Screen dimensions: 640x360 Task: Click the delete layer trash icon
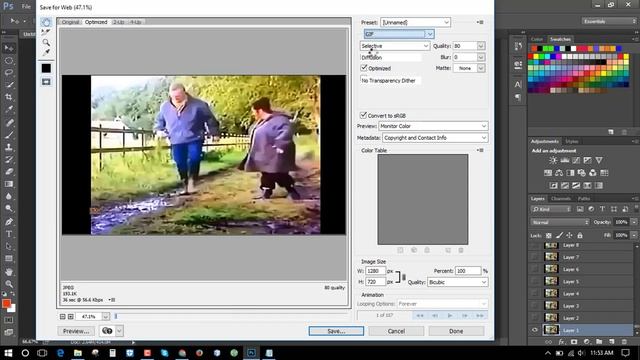(624, 342)
